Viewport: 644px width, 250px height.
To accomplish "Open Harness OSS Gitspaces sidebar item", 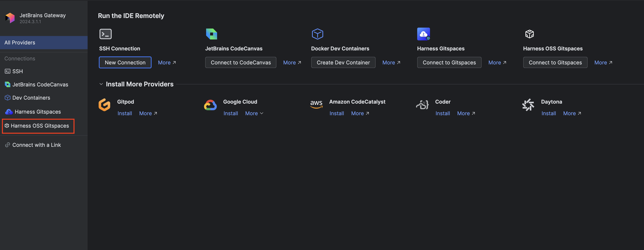I will (x=40, y=126).
